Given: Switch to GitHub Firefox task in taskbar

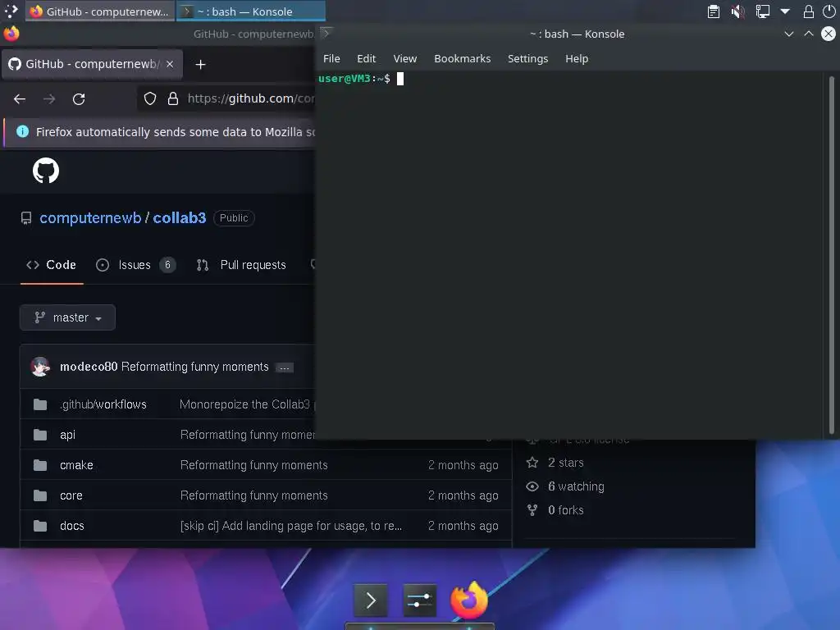Looking at the screenshot, I should point(100,11).
